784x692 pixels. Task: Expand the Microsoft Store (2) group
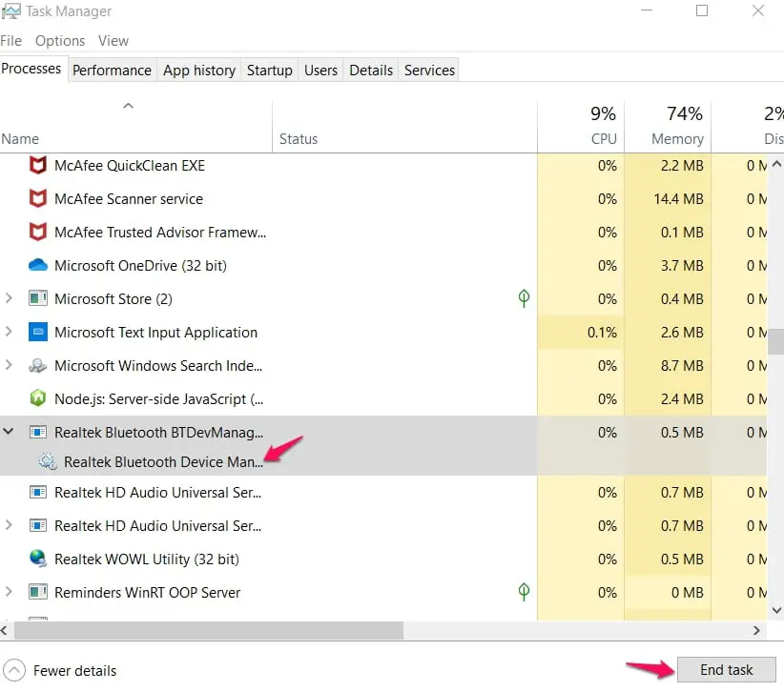pyautogui.click(x=9, y=298)
